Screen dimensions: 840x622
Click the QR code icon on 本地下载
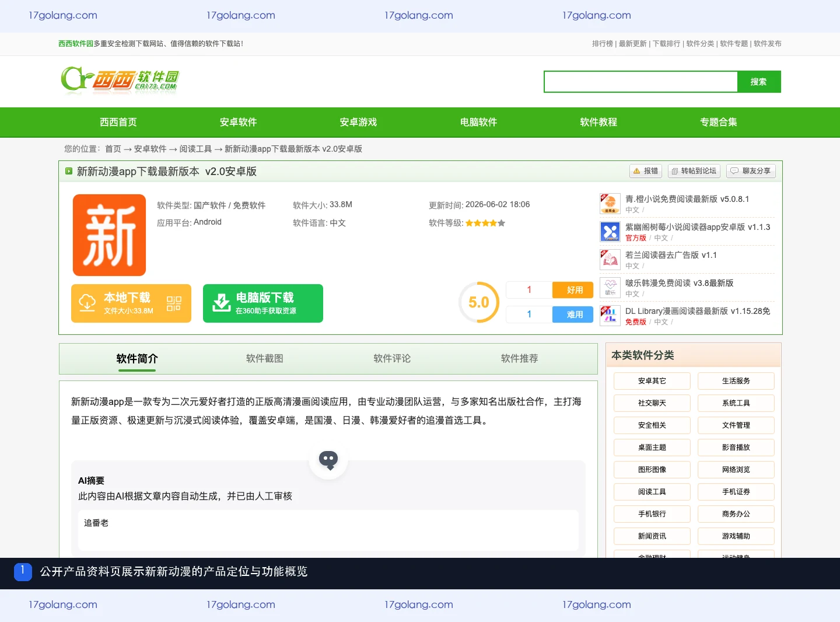click(174, 303)
